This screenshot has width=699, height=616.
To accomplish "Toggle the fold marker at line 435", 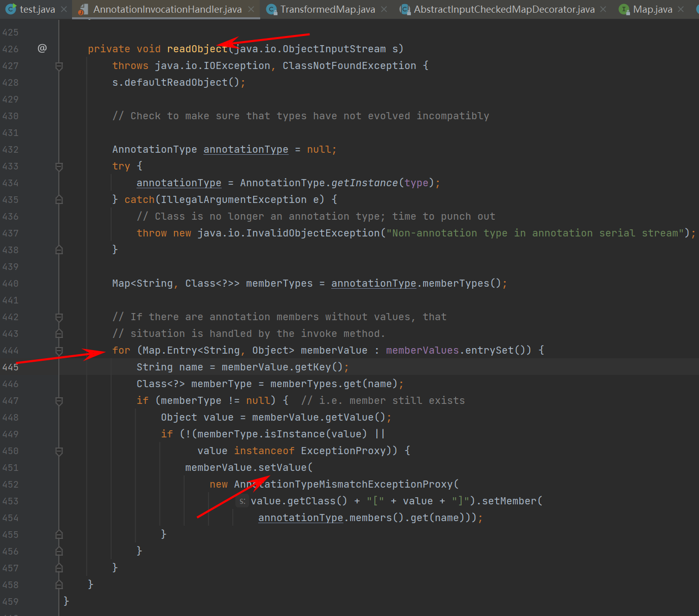I will click(x=59, y=200).
